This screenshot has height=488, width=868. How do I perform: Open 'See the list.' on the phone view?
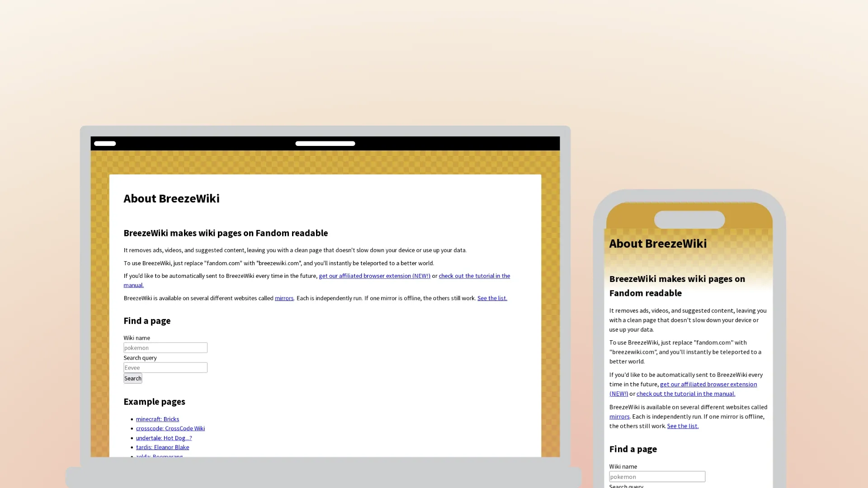pyautogui.click(x=683, y=426)
